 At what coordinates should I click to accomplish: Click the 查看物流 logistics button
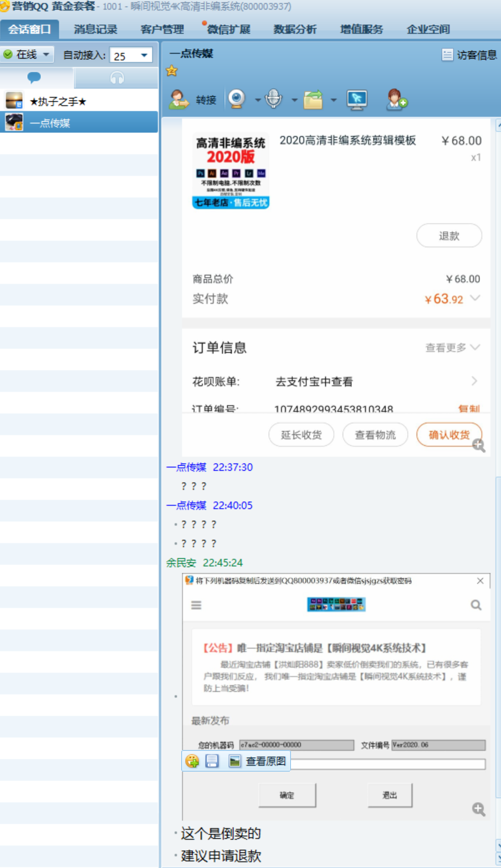click(375, 435)
